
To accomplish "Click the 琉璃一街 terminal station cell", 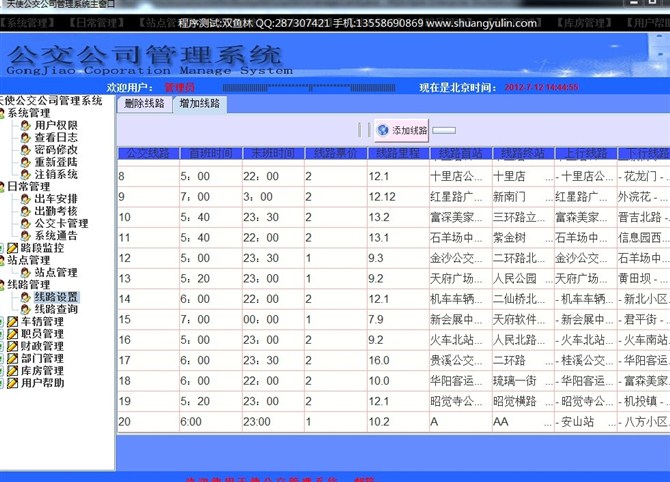I will pyautogui.click(x=523, y=381).
